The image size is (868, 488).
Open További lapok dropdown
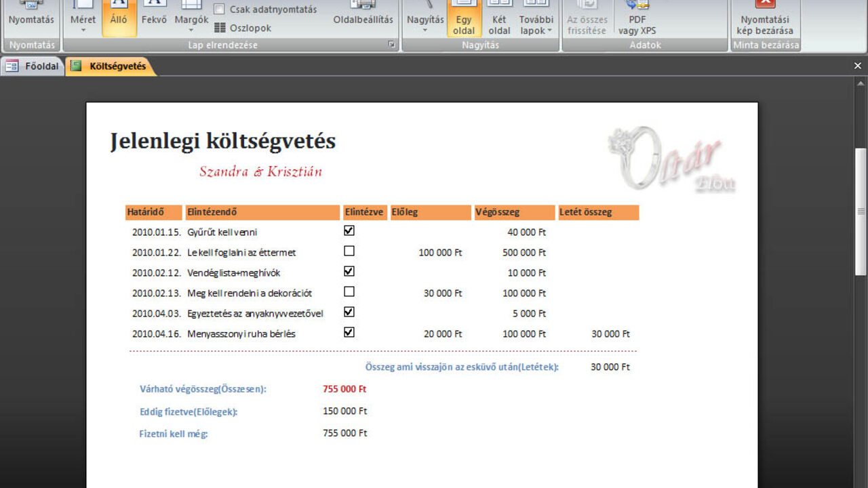click(536, 17)
